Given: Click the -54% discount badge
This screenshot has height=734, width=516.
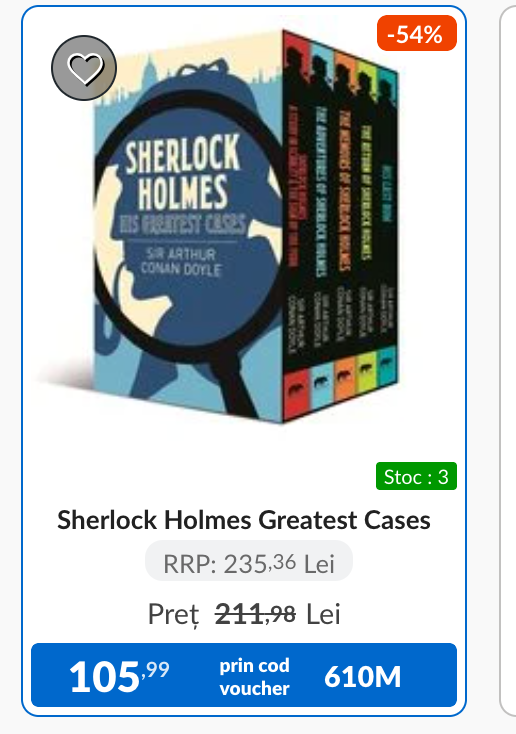Looking at the screenshot, I should 417,33.
